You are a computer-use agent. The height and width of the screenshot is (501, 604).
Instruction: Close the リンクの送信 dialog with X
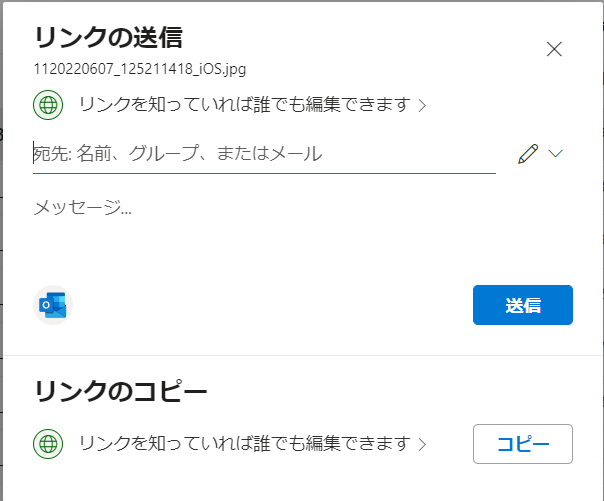pos(554,49)
